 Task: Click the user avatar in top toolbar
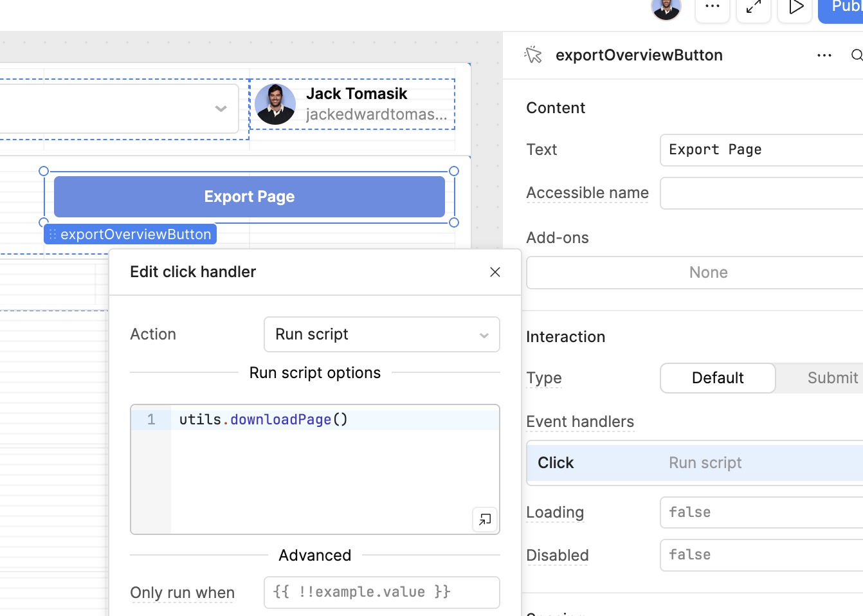click(666, 8)
